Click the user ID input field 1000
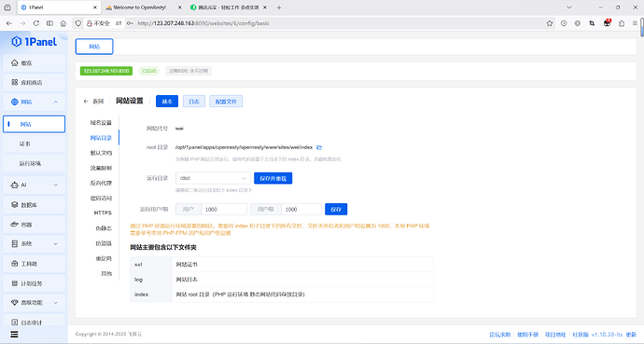This screenshot has height=344, width=644. click(224, 209)
